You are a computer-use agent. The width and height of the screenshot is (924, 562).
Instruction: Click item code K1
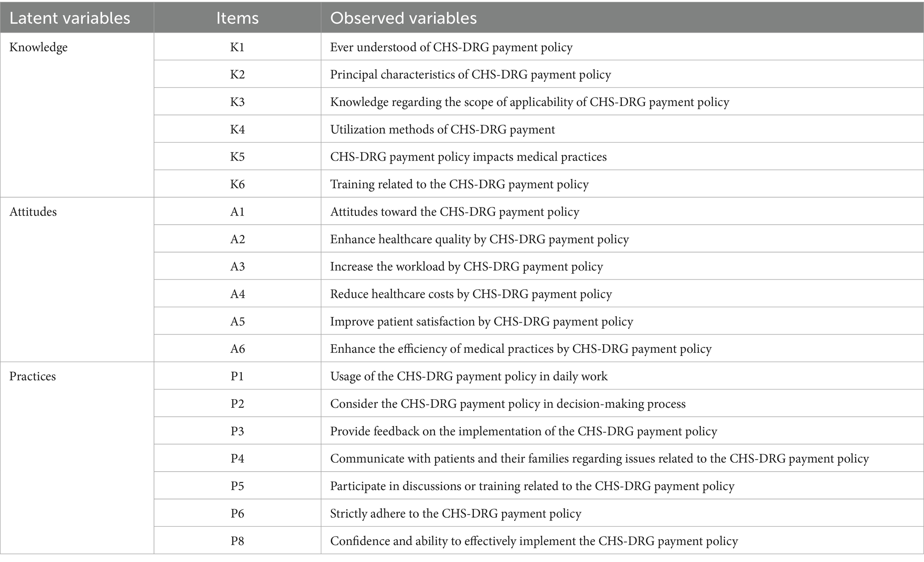(237, 47)
